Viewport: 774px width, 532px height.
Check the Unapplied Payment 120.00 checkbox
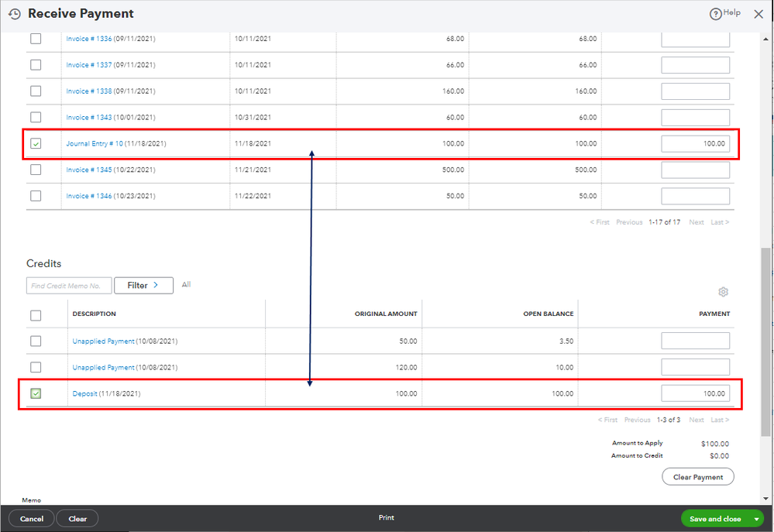click(x=36, y=367)
